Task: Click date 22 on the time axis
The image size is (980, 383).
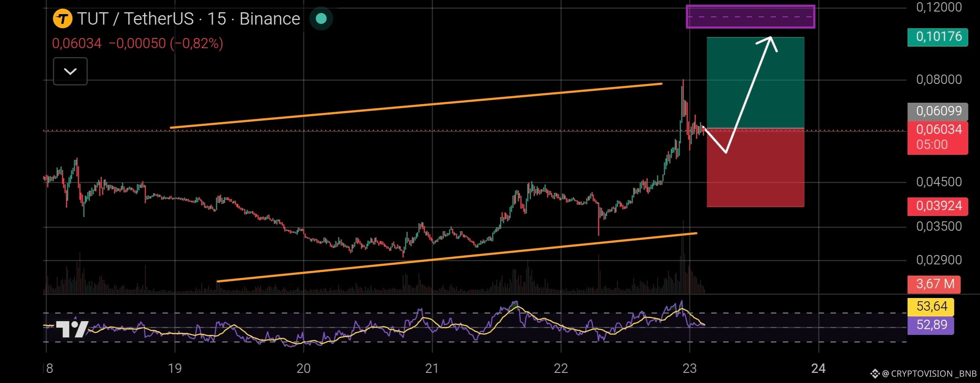Action: point(561,369)
